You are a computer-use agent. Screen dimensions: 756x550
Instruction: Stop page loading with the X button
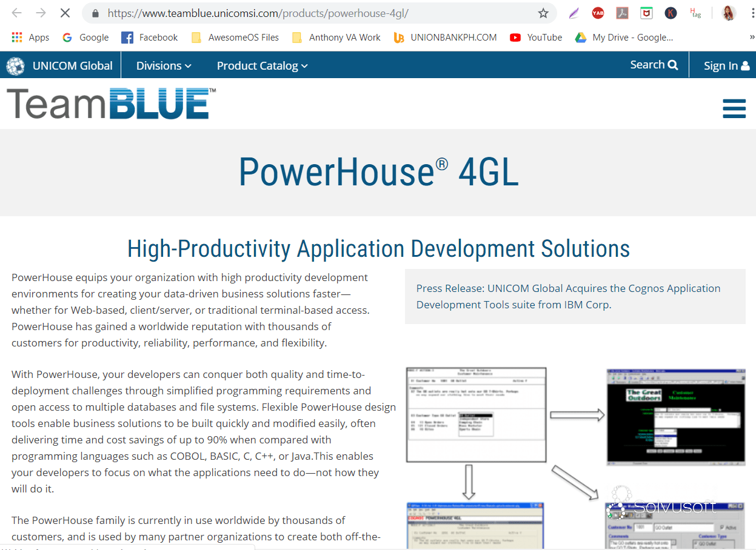tap(65, 13)
